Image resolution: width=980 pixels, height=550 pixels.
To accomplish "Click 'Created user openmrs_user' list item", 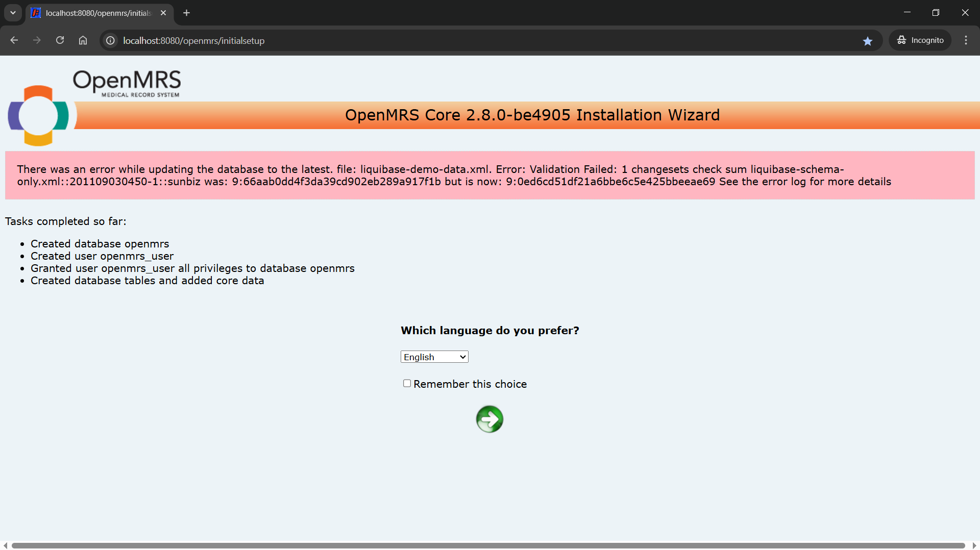I will [102, 256].
